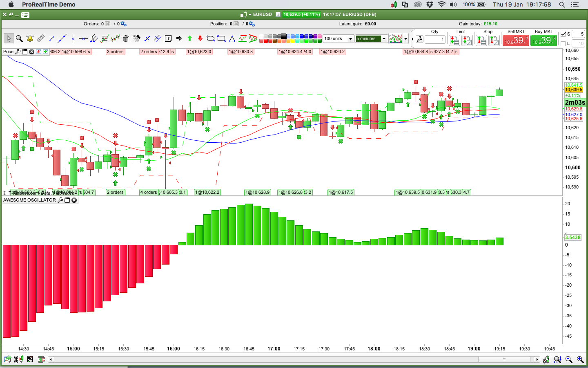Screen dimensions: 588x368
Task: Click the zoom out magnifier at bottom right
Action: 569,359
